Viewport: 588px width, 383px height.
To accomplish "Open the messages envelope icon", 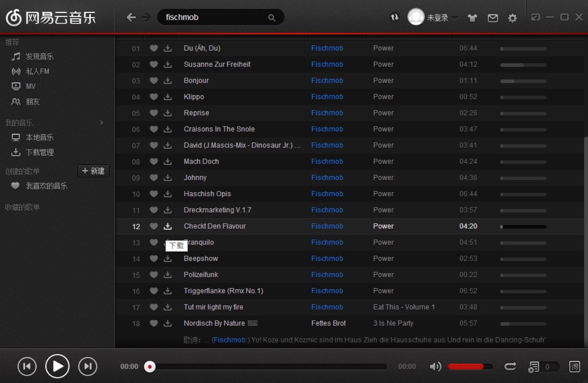I will (x=493, y=18).
